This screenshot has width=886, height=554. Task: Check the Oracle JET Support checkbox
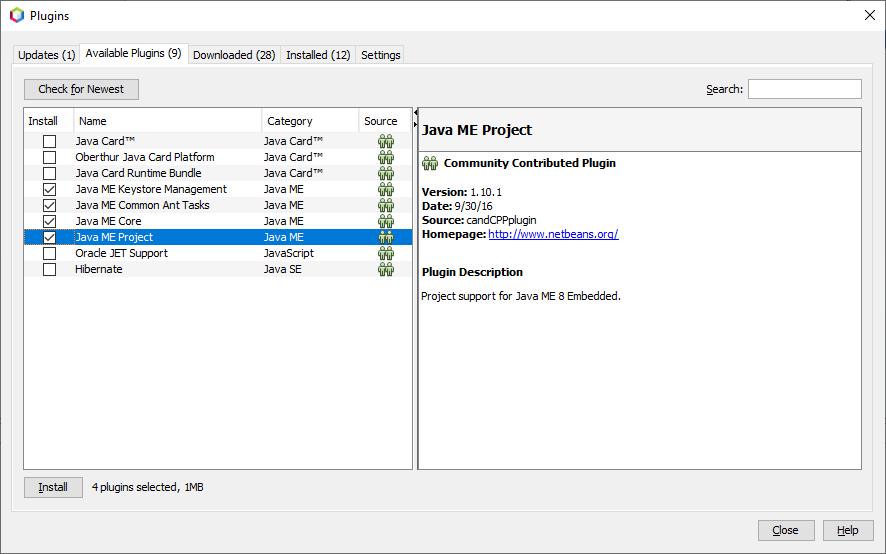click(x=50, y=253)
